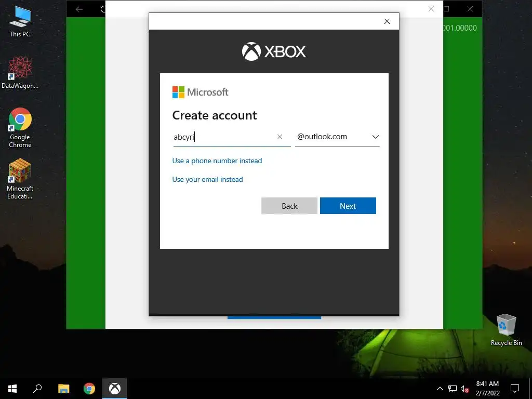This screenshot has width=532, height=399.
Task: Go Back in the Create account form
Action: coord(289,206)
